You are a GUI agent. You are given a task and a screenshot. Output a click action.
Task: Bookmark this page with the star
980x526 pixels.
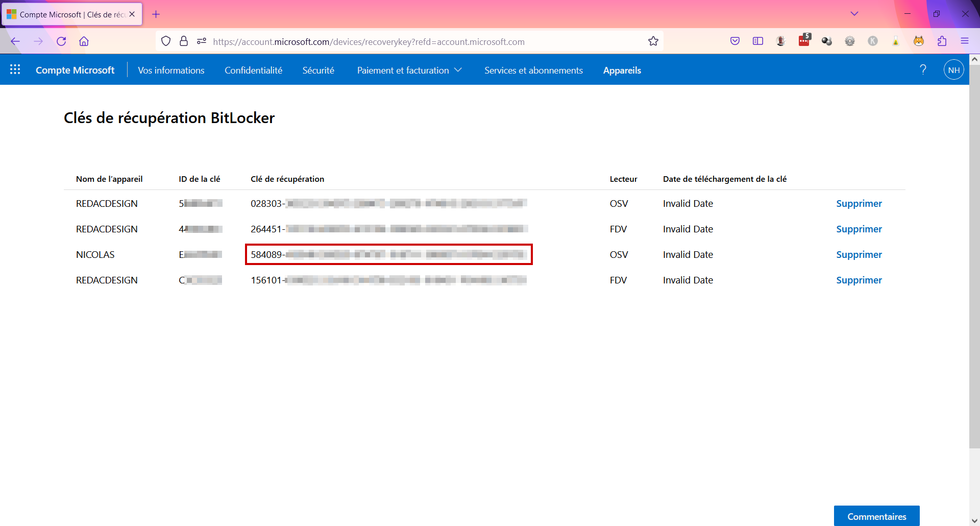coord(653,41)
